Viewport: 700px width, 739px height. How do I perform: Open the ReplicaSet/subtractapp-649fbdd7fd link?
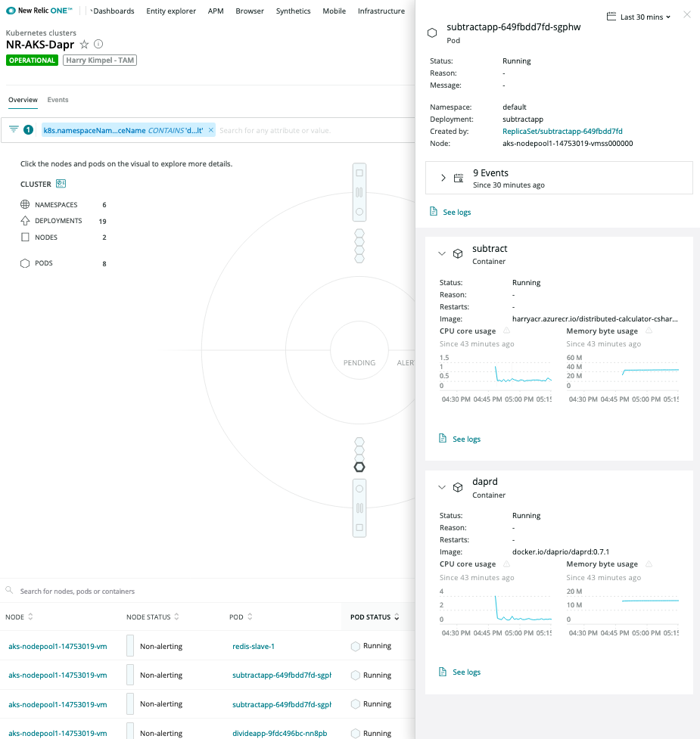(564, 131)
